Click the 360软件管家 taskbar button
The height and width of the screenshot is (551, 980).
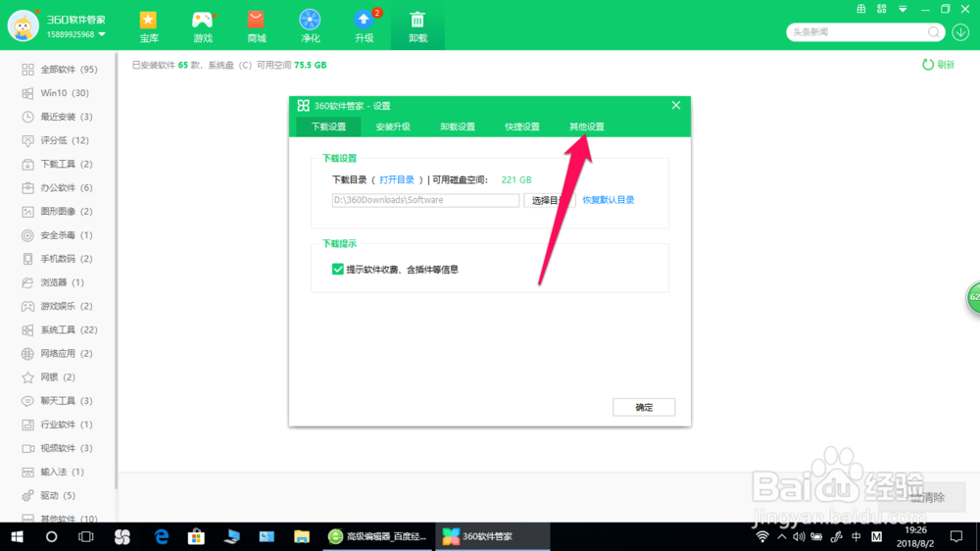493,536
